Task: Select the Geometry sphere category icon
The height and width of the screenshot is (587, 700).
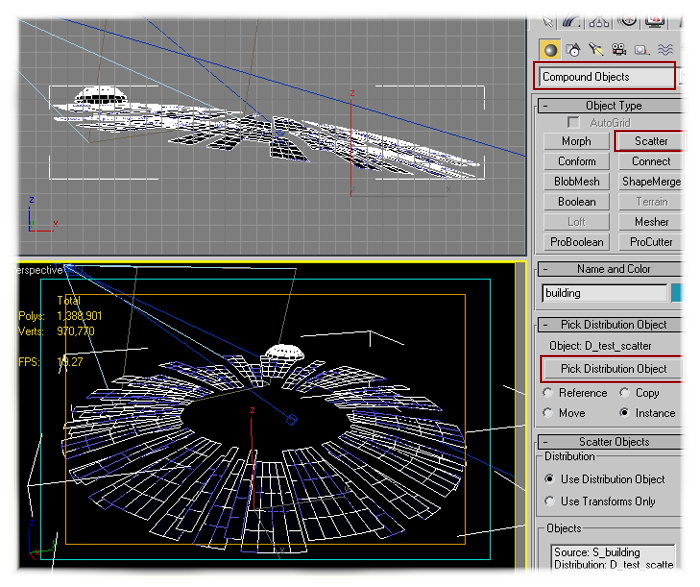Action: pyautogui.click(x=550, y=49)
